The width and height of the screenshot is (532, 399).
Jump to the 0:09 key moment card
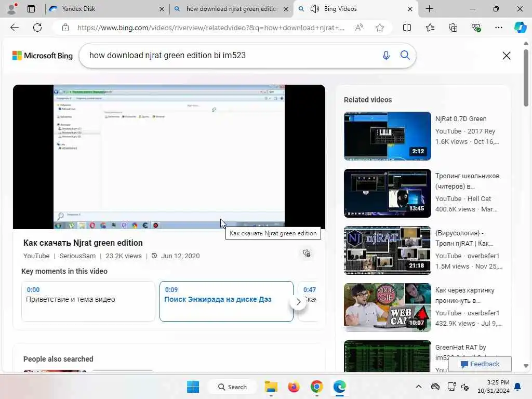point(227,301)
